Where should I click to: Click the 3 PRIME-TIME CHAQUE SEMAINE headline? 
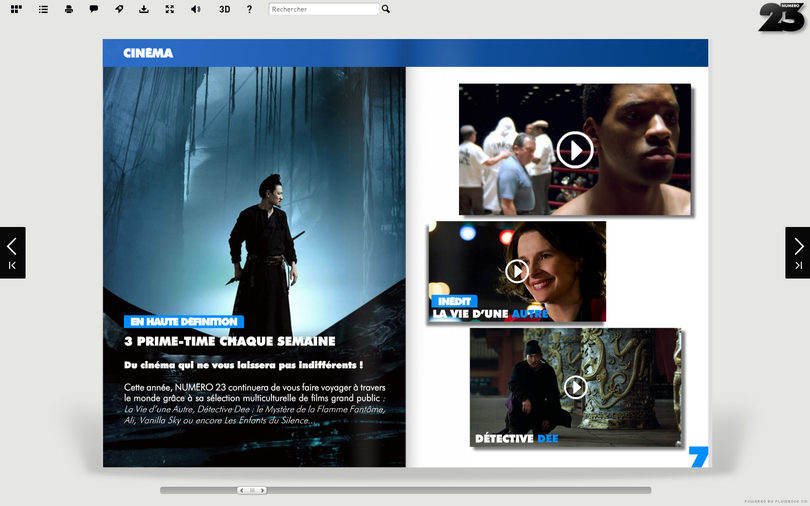tap(230, 341)
